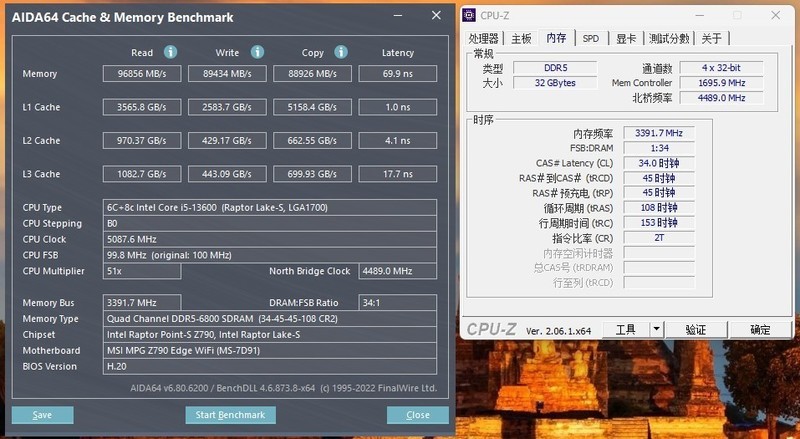Click the CPU Multiplier value 51x
Image resolution: width=800 pixels, height=439 pixels.
(142, 271)
